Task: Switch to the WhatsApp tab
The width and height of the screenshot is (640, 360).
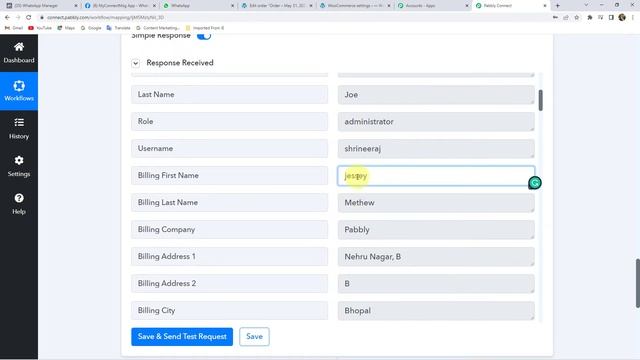Action: 199,6
